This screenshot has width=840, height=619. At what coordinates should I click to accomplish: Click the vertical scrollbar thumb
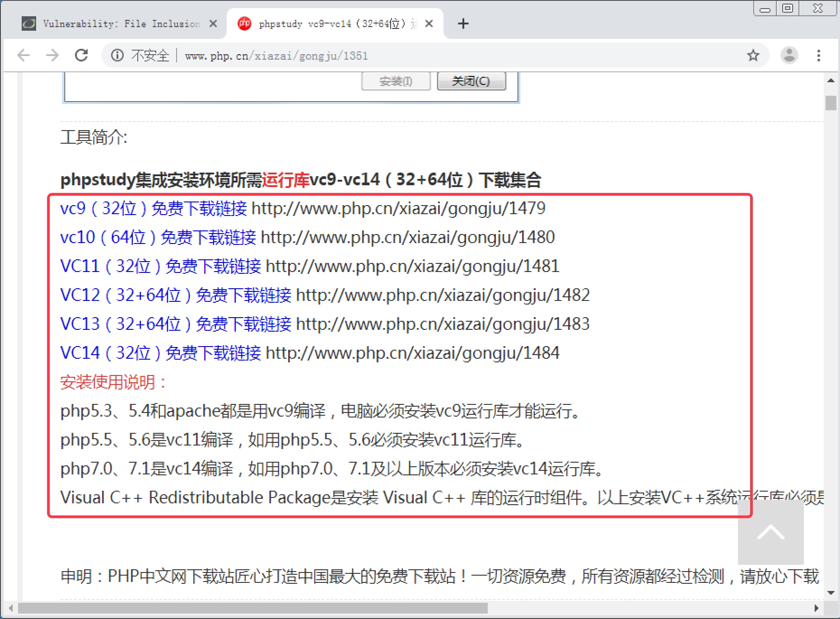tap(831, 103)
